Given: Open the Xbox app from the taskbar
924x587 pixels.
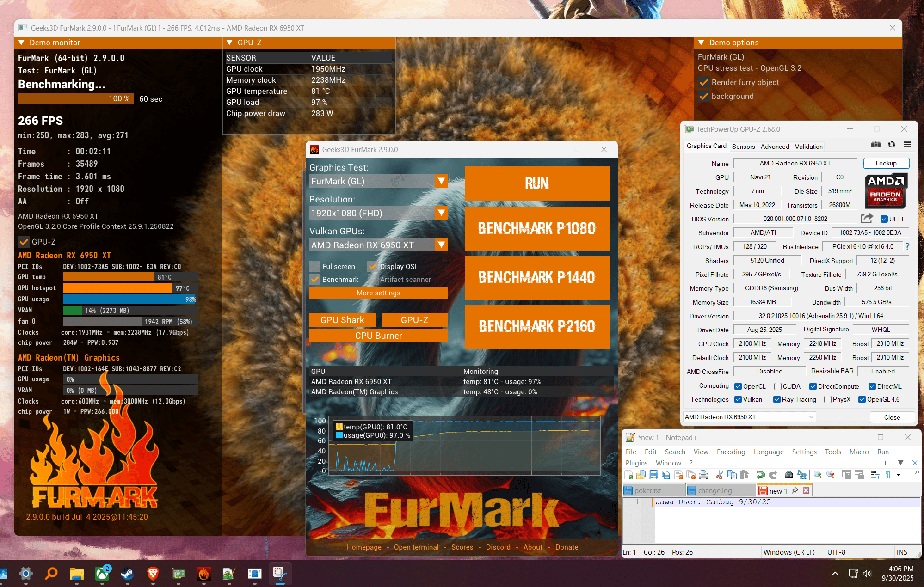Looking at the screenshot, I should pyautogui.click(x=102, y=574).
